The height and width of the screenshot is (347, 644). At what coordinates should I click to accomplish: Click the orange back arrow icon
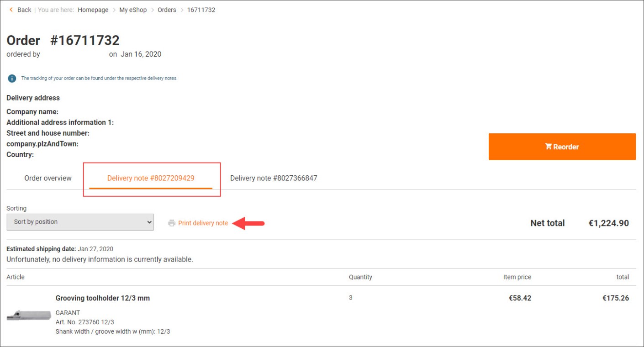11,10
